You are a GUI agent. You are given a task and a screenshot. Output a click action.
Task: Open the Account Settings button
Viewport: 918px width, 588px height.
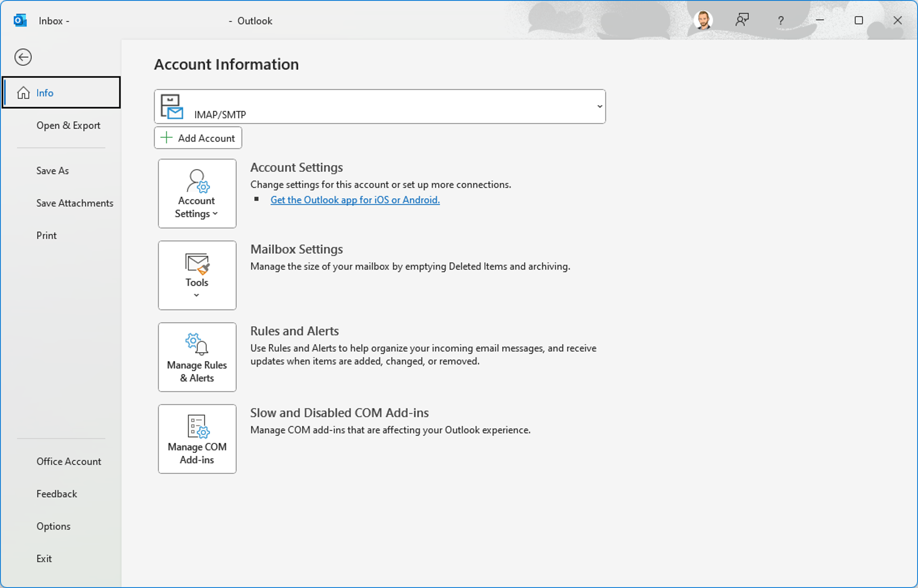coord(197,194)
